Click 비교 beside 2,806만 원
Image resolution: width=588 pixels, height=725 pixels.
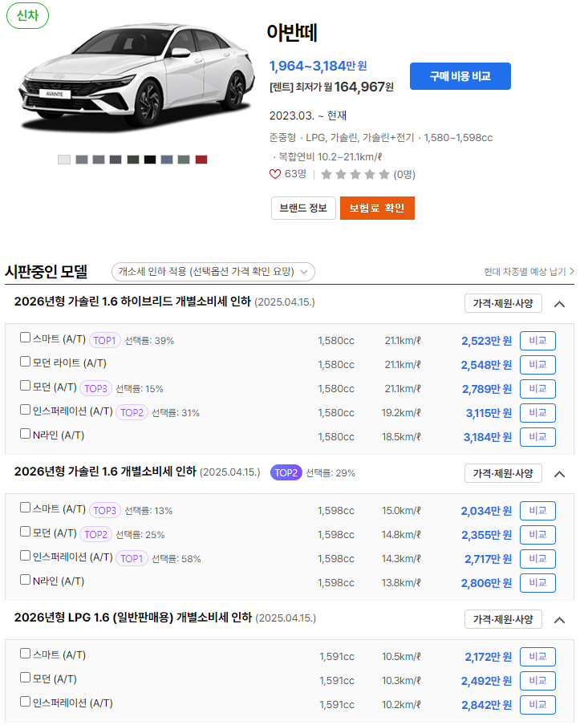tap(537, 583)
